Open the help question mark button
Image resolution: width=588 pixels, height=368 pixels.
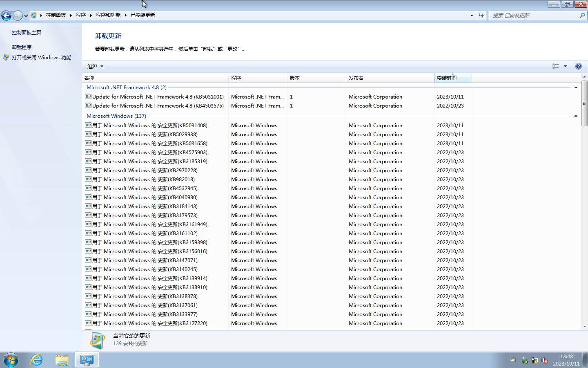(578, 66)
